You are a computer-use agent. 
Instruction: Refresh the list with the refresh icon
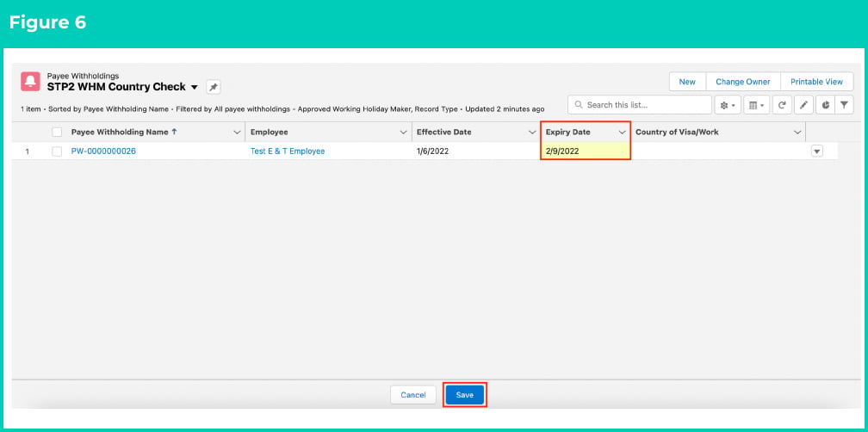[x=782, y=104]
